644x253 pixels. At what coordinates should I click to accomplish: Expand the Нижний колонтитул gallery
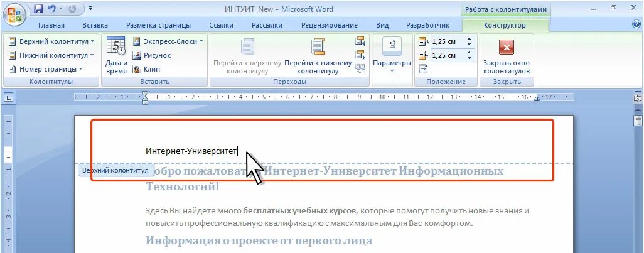(51, 55)
